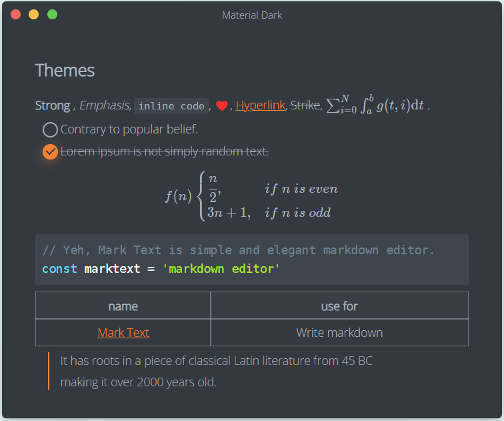Open the orange Hyperlink text

261,105
